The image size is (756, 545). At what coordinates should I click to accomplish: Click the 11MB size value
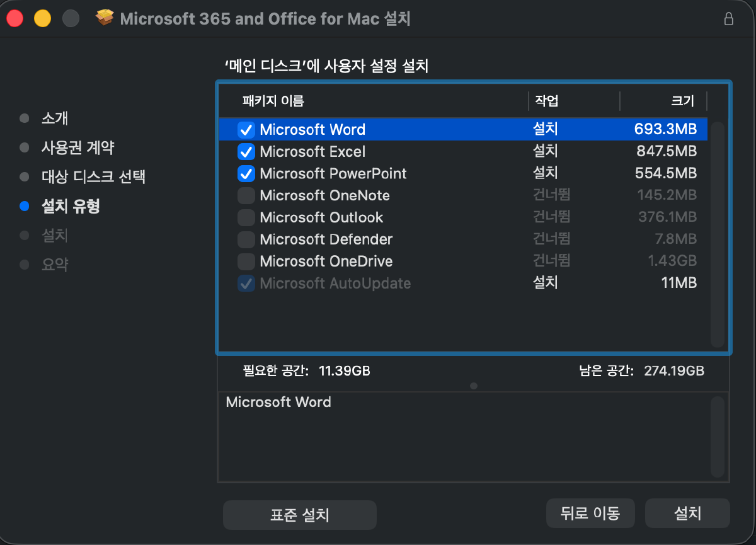[679, 284]
